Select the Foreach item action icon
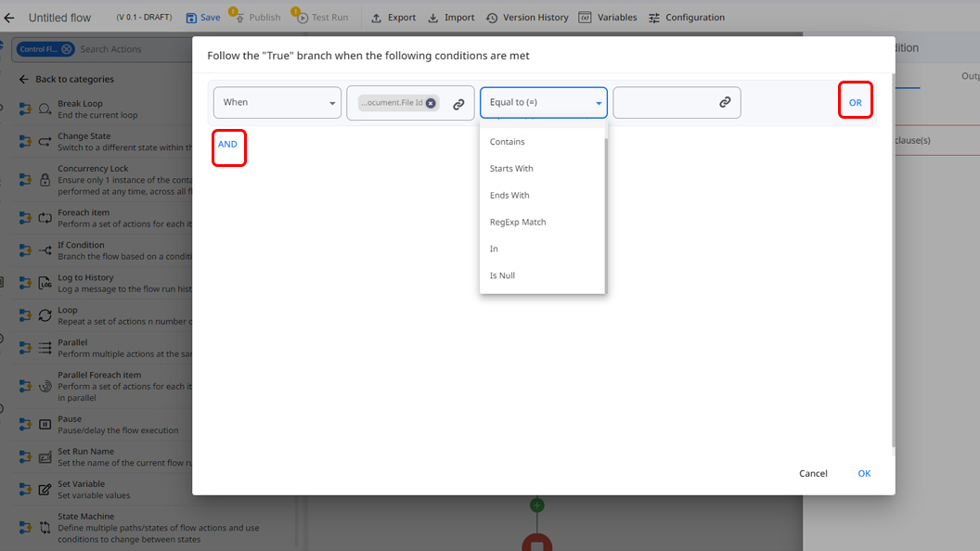This screenshot has width=980, height=551. coord(45,218)
